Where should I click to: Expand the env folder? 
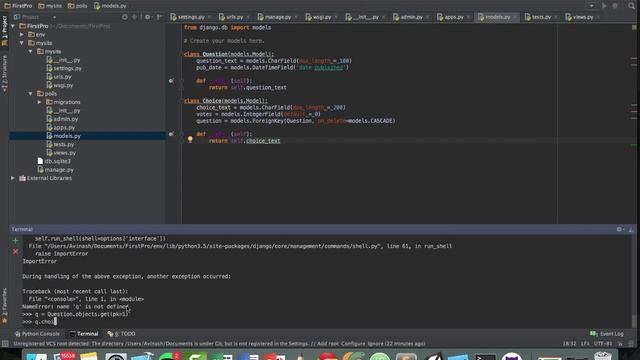click(x=22, y=35)
